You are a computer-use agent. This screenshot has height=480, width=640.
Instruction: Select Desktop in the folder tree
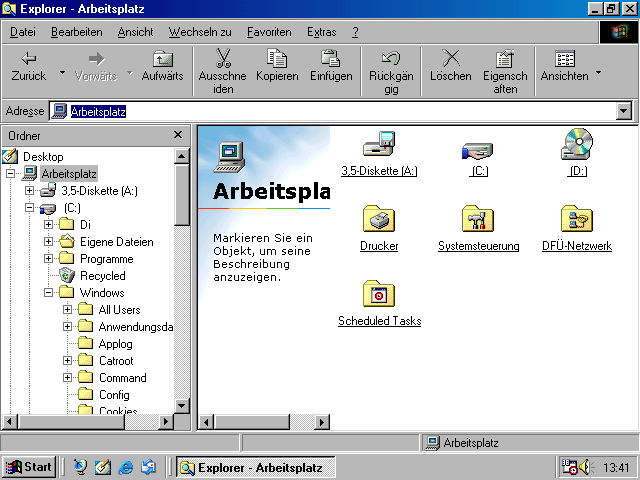tap(43, 157)
